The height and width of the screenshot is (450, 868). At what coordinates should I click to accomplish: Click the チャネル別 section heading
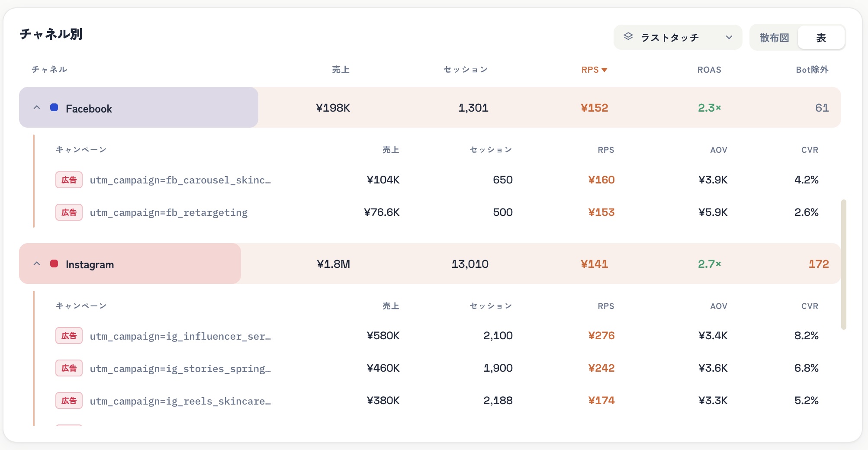(51, 34)
